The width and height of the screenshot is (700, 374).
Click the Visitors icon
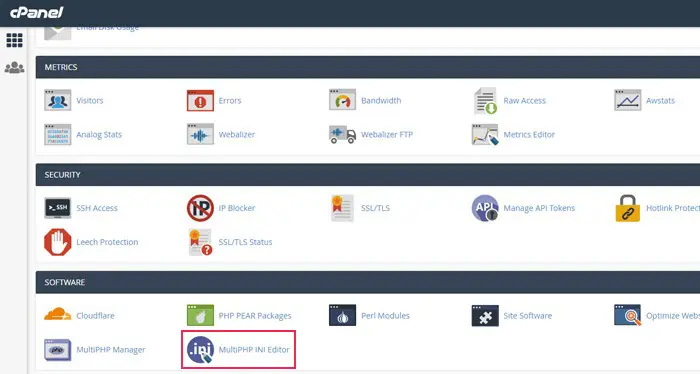[x=58, y=100]
